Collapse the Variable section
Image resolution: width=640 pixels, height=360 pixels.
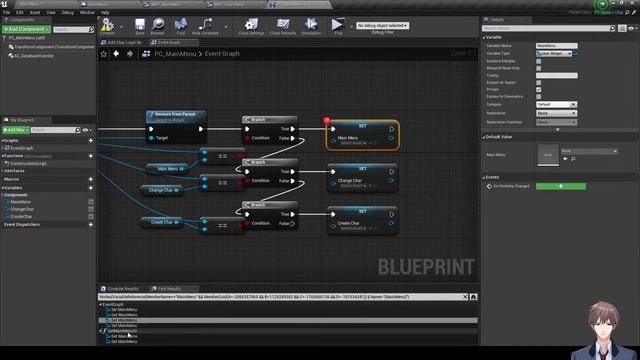tap(484, 37)
